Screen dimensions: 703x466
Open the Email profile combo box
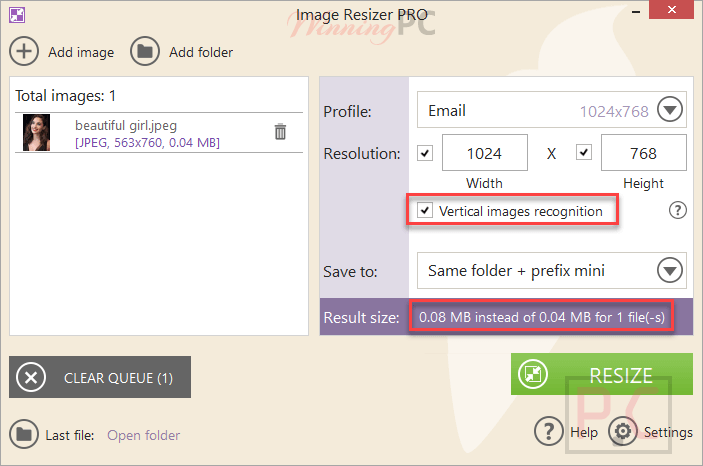(x=551, y=110)
